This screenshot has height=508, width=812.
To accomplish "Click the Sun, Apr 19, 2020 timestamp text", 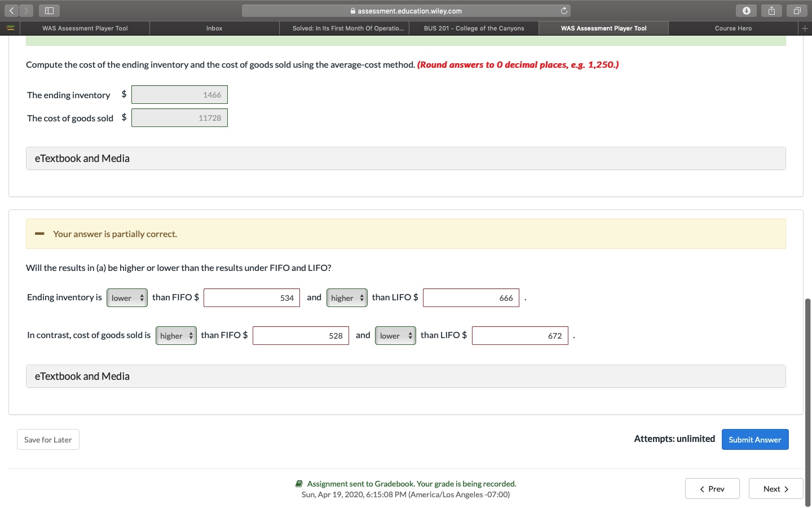I will [405, 494].
